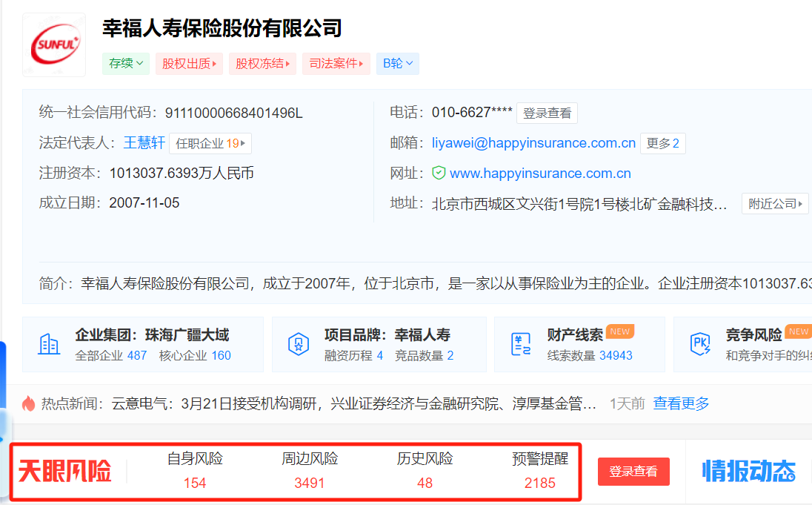
Task: Click the hot news flame icon
Action: 28,403
